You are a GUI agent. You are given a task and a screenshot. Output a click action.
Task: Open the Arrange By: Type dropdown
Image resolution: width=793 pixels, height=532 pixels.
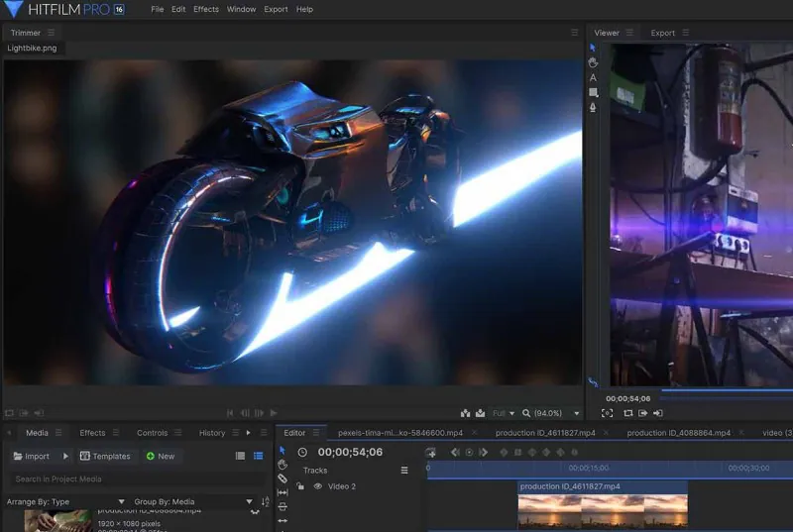(65, 501)
